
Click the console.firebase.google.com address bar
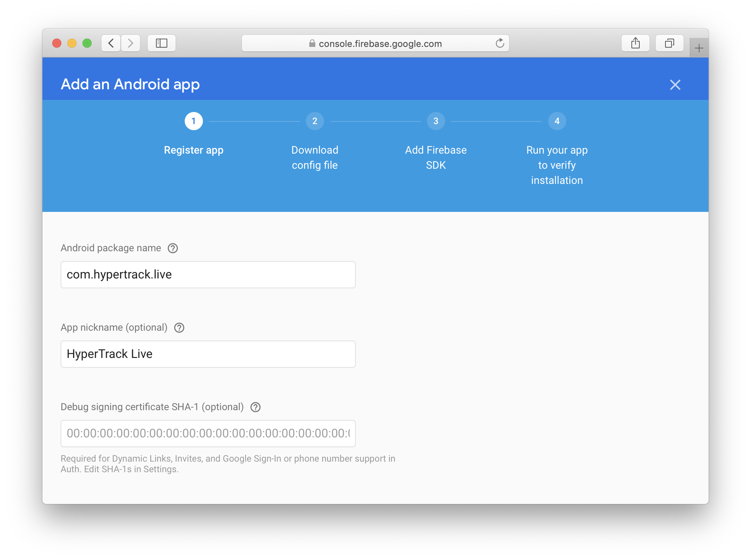380,44
